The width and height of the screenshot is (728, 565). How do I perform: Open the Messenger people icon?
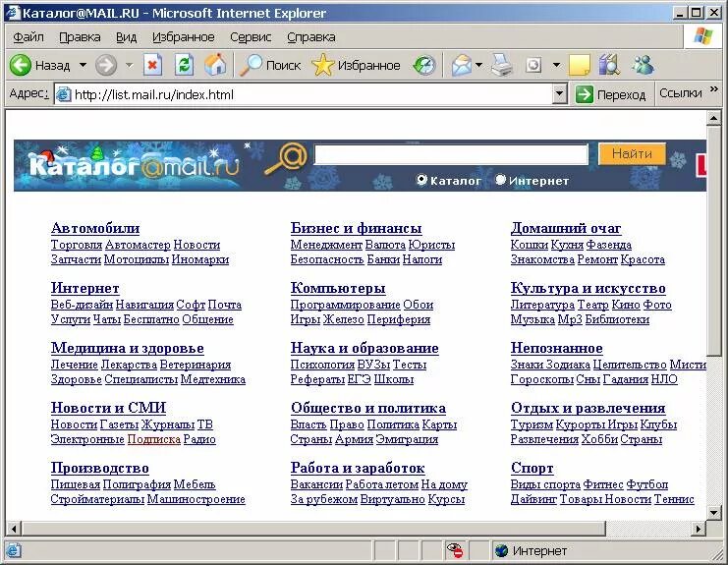(644, 65)
